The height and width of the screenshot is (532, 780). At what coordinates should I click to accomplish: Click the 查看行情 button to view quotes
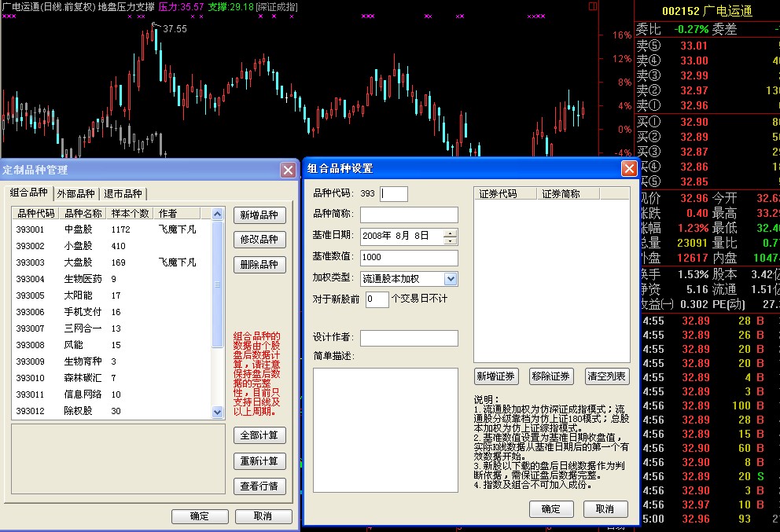tap(259, 487)
